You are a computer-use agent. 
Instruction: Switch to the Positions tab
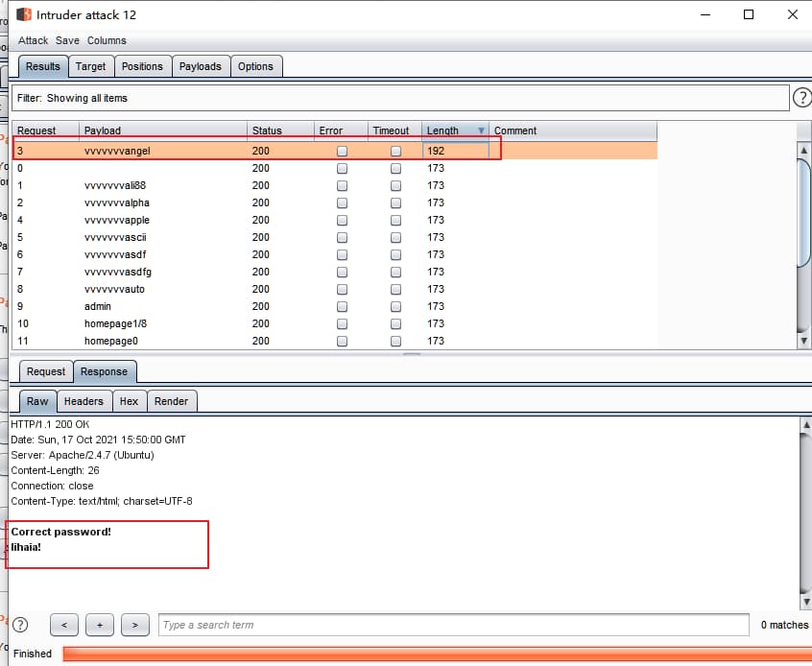point(142,66)
